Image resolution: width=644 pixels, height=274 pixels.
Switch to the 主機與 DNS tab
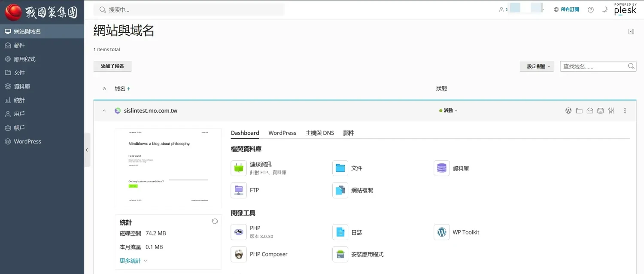(320, 133)
